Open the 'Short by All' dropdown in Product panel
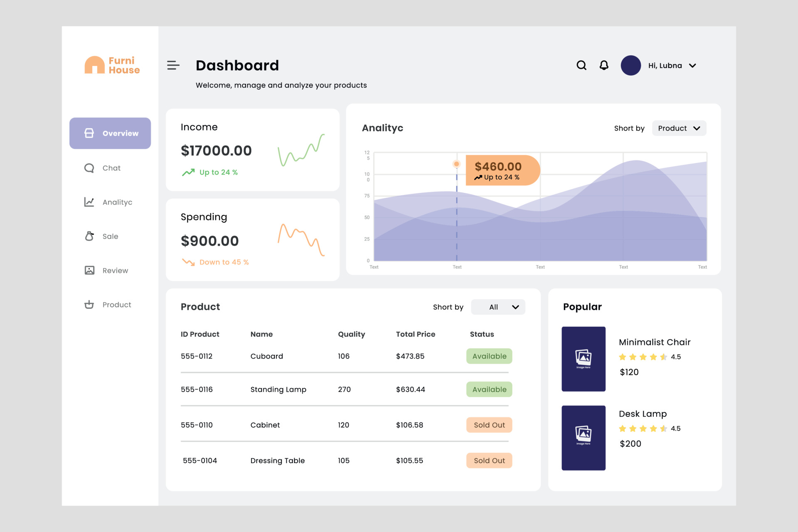 pyautogui.click(x=498, y=307)
